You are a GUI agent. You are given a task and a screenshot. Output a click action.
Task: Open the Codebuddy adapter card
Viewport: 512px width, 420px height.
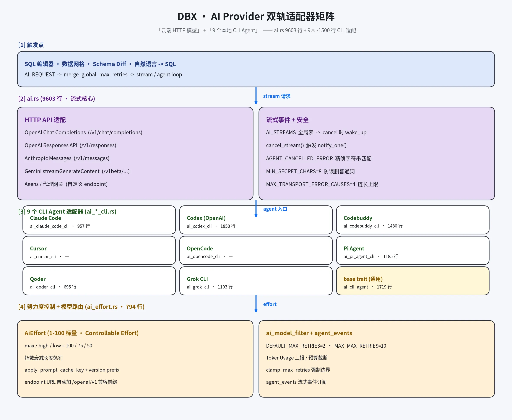point(413,220)
